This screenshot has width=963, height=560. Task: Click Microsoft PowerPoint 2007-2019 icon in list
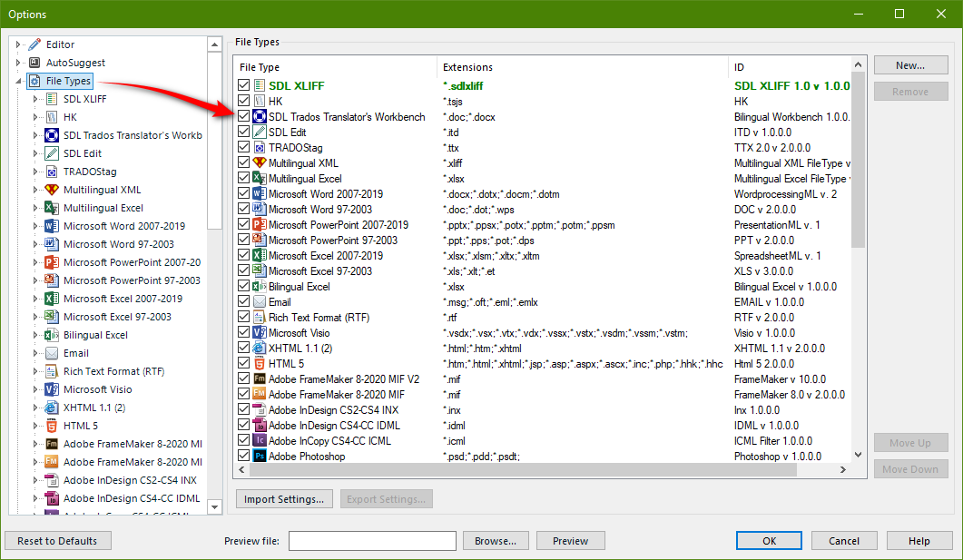pyautogui.click(x=260, y=224)
